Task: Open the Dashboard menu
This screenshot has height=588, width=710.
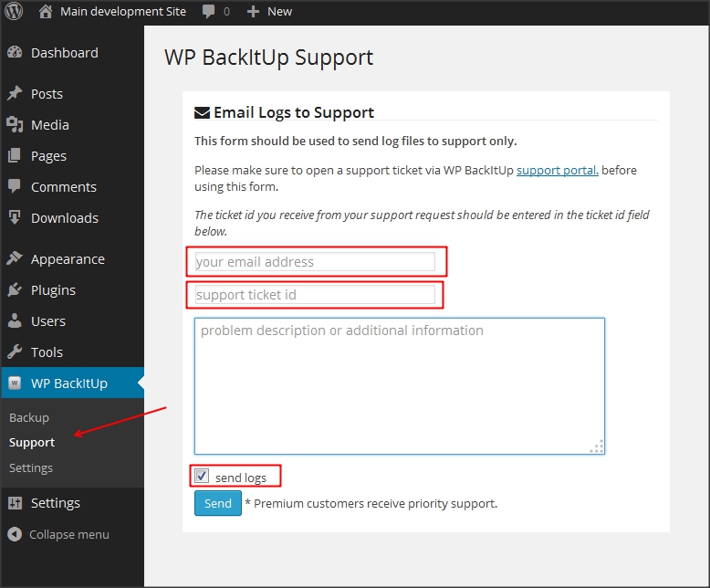Action: pyautogui.click(x=65, y=53)
